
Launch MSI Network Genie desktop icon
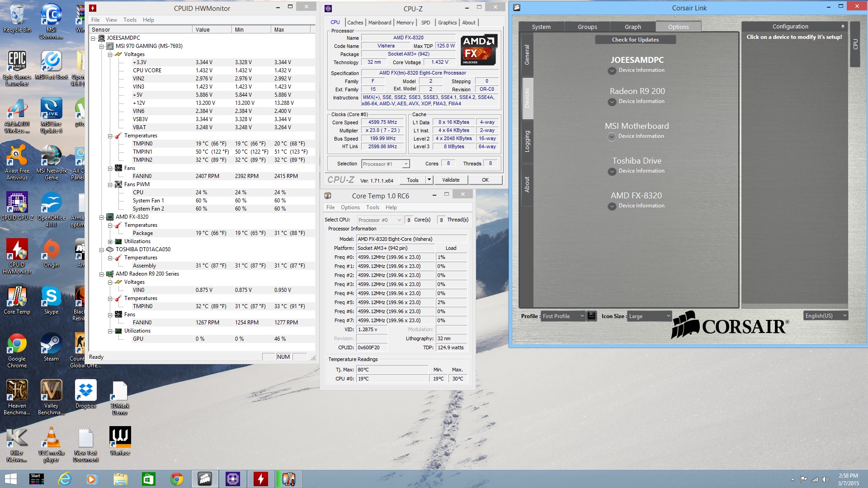[52, 162]
